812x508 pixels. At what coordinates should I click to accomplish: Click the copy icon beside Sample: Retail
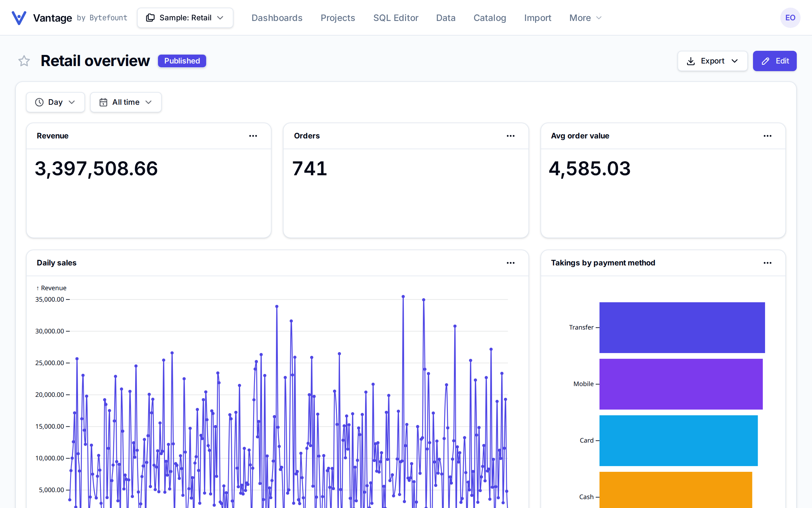point(150,18)
